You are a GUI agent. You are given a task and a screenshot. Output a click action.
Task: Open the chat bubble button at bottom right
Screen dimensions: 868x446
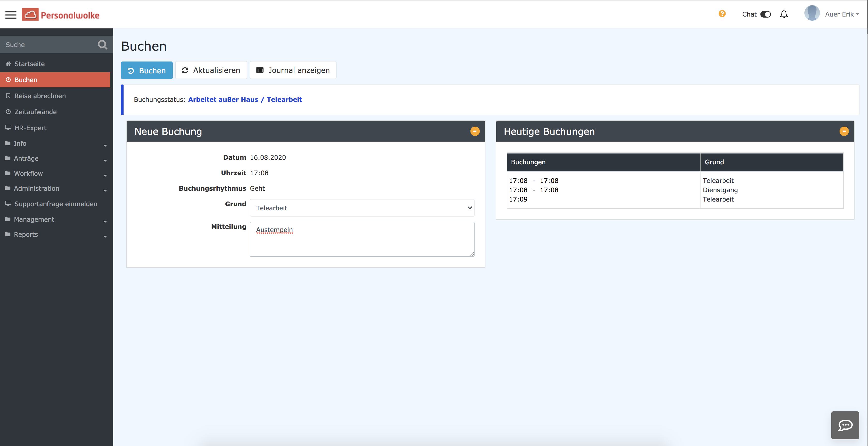tap(845, 425)
